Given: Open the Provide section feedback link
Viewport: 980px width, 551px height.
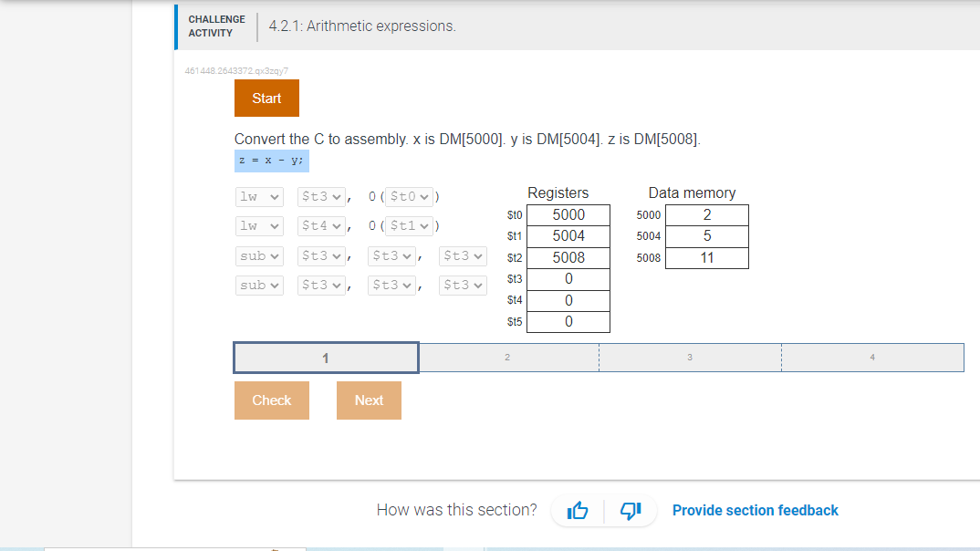Looking at the screenshot, I should click(756, 510).
